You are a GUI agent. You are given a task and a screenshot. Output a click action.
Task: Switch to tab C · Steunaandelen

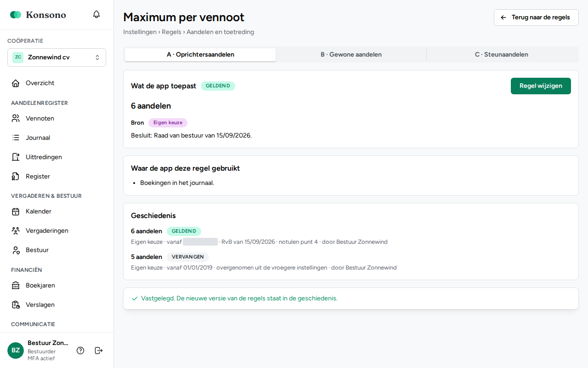pyautogui.click(x=502, y=55)
